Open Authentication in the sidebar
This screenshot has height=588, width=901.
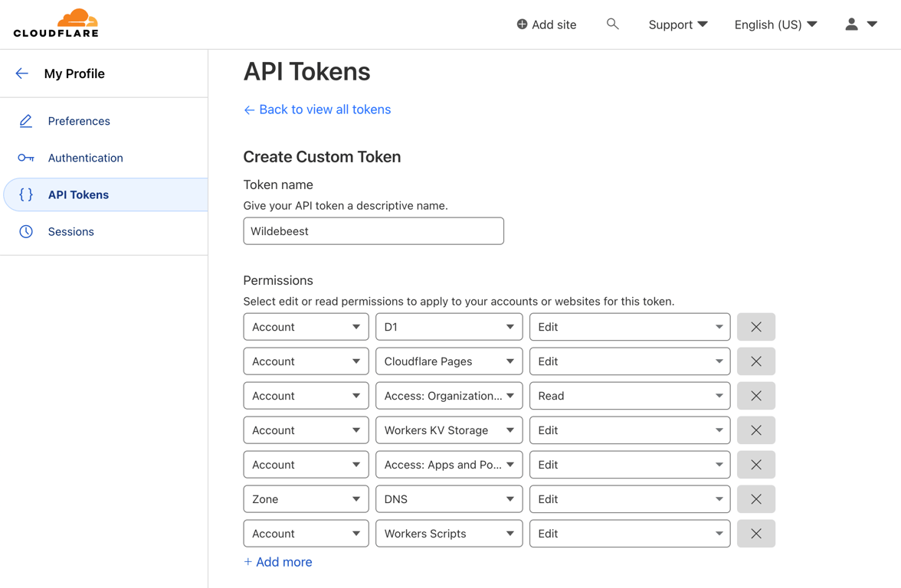click(85, 158)
